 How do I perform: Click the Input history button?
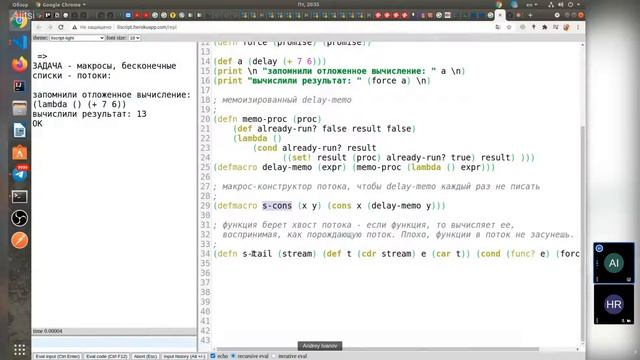[x=184, y=356]
